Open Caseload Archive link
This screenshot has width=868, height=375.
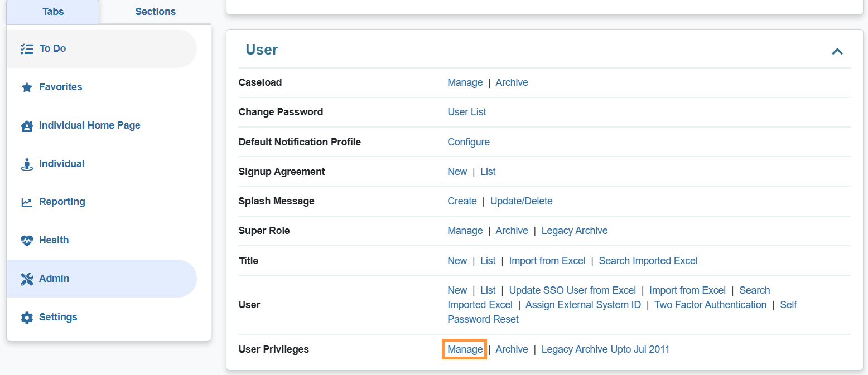coord(512,82)
